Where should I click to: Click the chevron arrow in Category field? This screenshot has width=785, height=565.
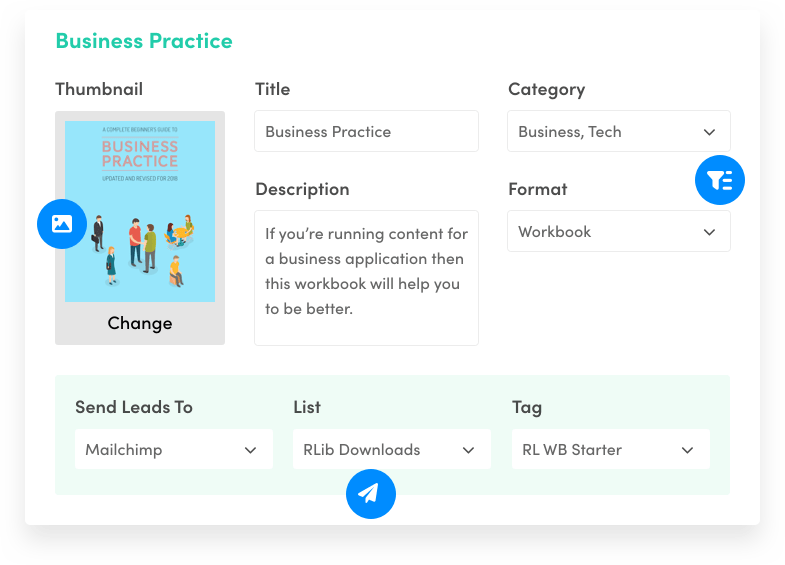pyautogui.click(x=709, y=132)
